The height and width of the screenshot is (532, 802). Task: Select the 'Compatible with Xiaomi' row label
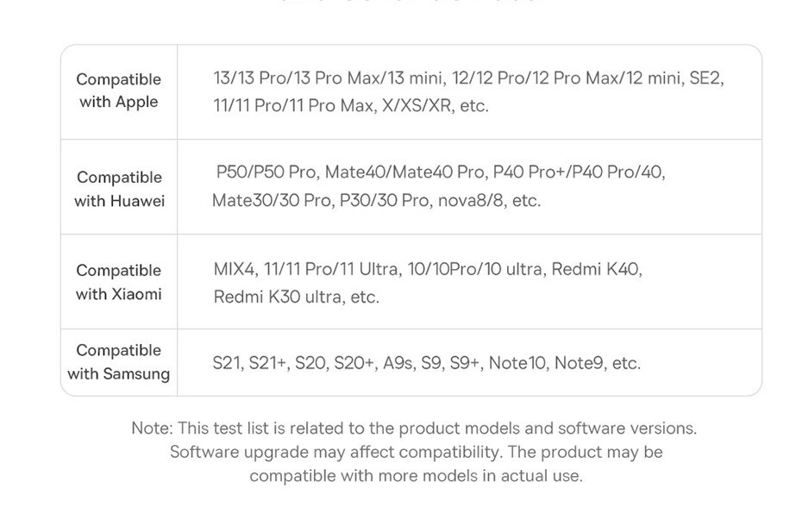[x=119, y=282]
